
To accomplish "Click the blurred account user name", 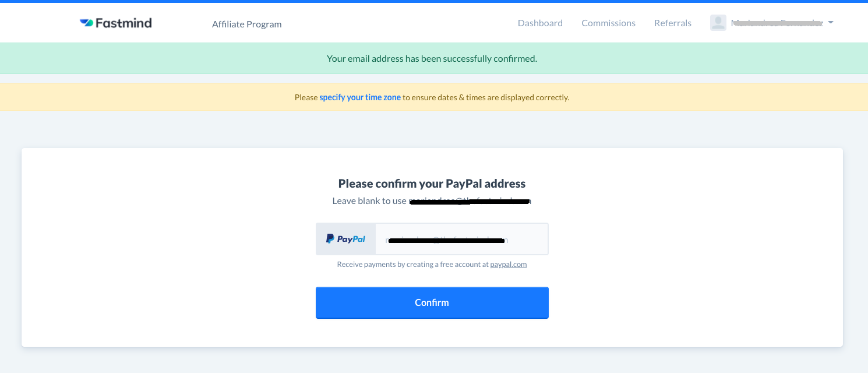I will coord(777,23).
